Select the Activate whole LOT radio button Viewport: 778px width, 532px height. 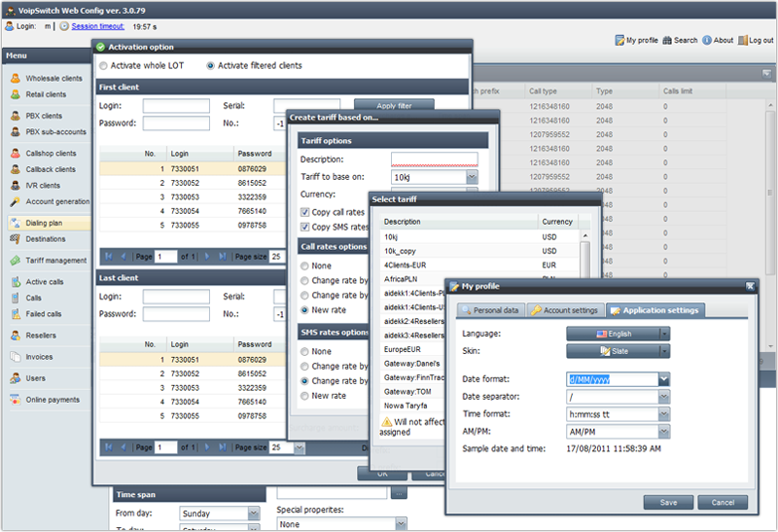pyautogui.click(x=105, y=66)
